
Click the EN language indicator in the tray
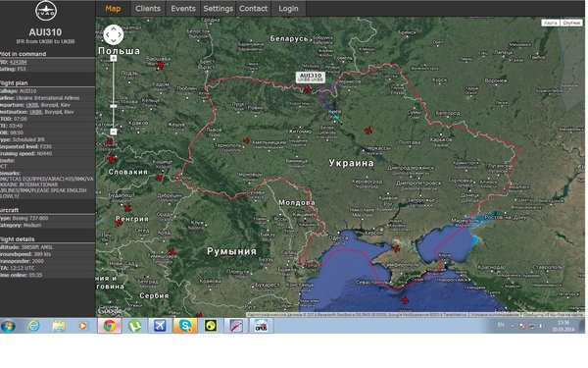click(x=501, y=325)
